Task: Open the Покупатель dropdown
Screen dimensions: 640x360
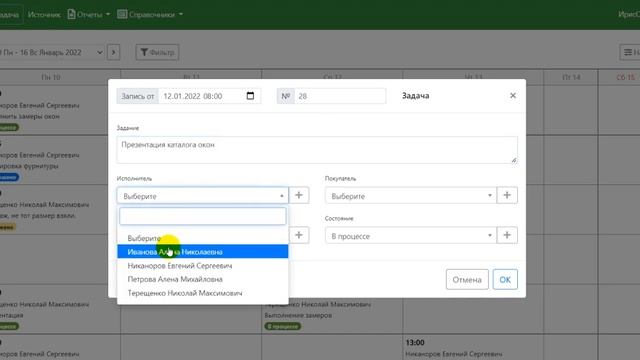Action: 411,196
